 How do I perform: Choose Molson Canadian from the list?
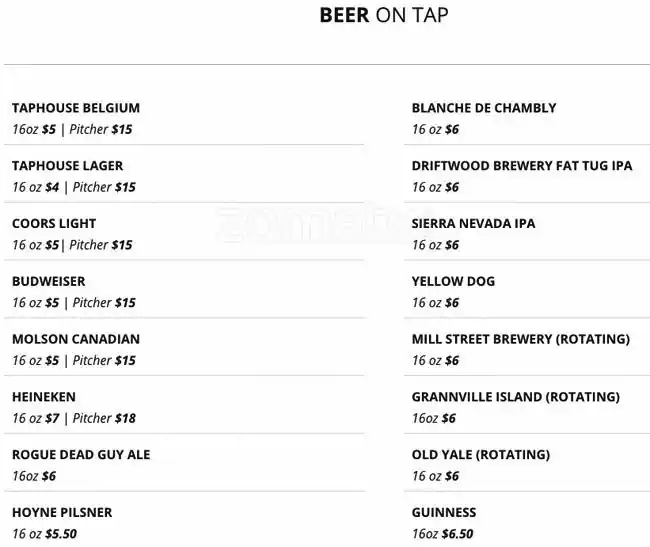tap(76, 339)
